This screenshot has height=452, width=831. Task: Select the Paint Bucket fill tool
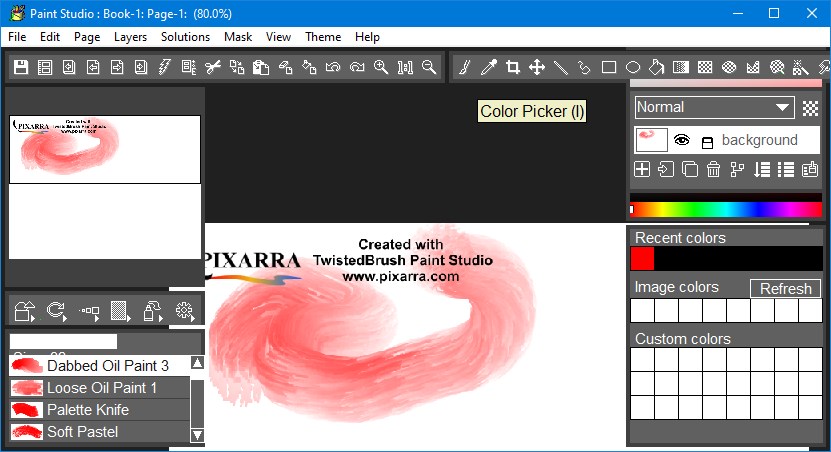pyautogui.click(x=657, y=67)
